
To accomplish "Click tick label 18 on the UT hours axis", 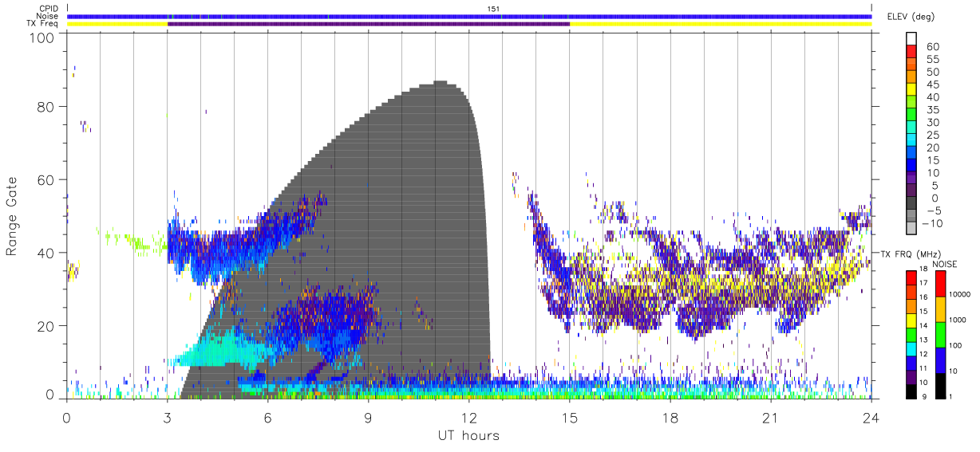I will click(x=670, y=418).
